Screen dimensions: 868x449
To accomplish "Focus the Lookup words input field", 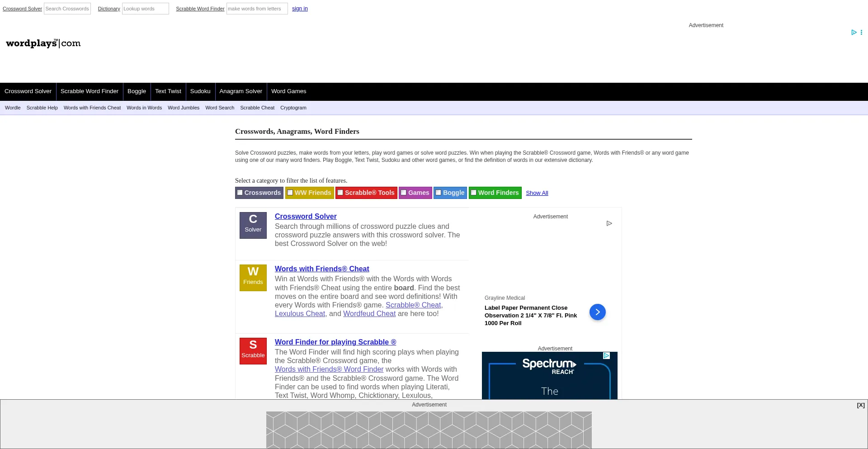I will click(x=146, y=9).
